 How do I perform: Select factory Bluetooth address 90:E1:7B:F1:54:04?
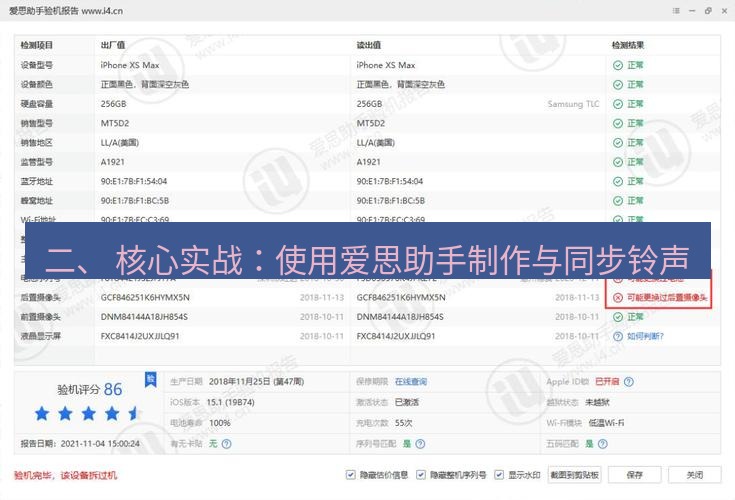(x=134, y=181)
